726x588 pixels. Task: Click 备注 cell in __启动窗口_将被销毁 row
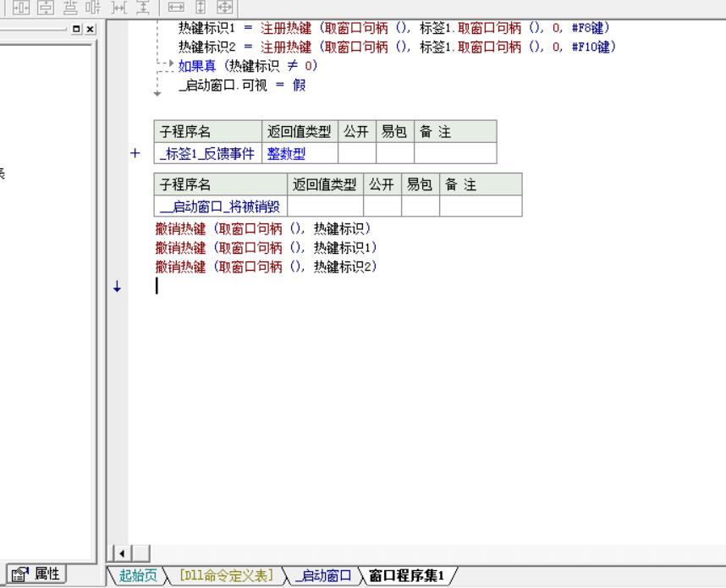click(481, 206)
